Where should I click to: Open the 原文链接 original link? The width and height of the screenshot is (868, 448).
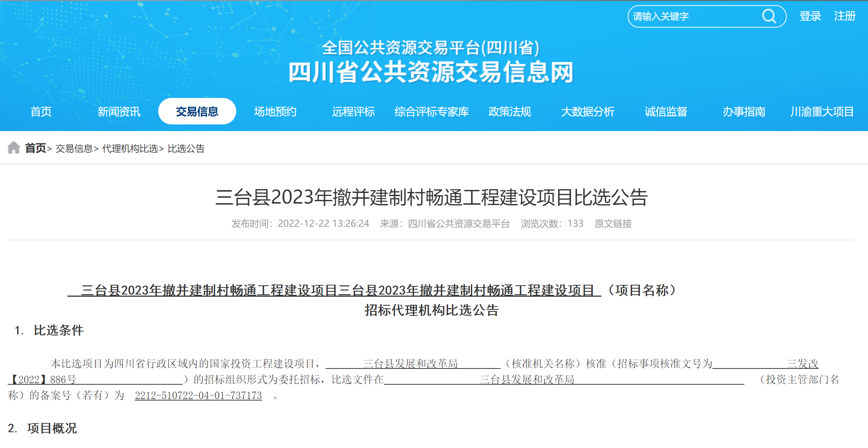(x=613, y=223)
